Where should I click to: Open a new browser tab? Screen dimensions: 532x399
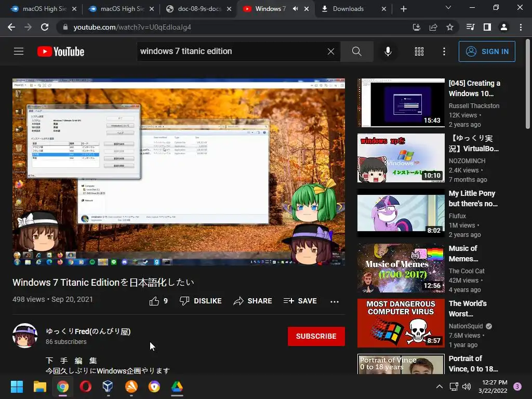(403, 9)
